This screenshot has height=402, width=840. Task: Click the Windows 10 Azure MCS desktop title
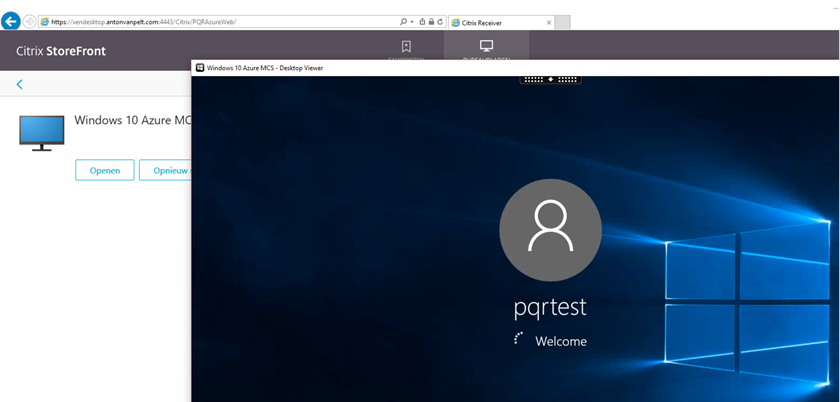(x=132, y=120)
